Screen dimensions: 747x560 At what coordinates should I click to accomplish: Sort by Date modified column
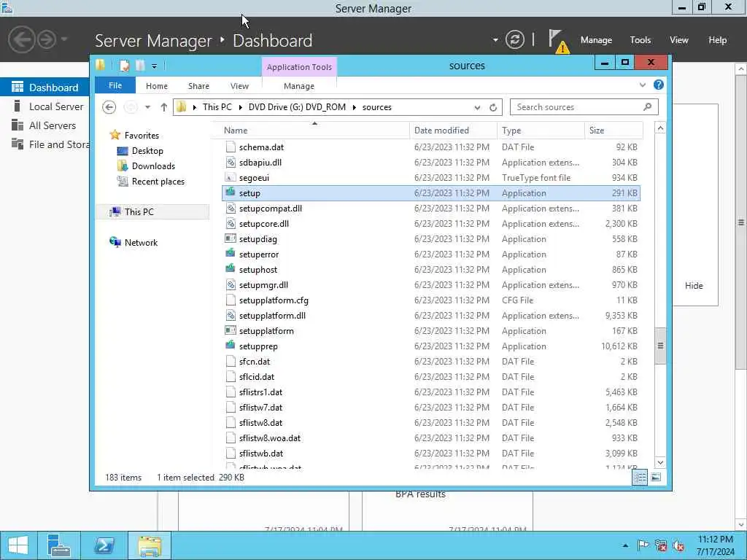(453, 130)
